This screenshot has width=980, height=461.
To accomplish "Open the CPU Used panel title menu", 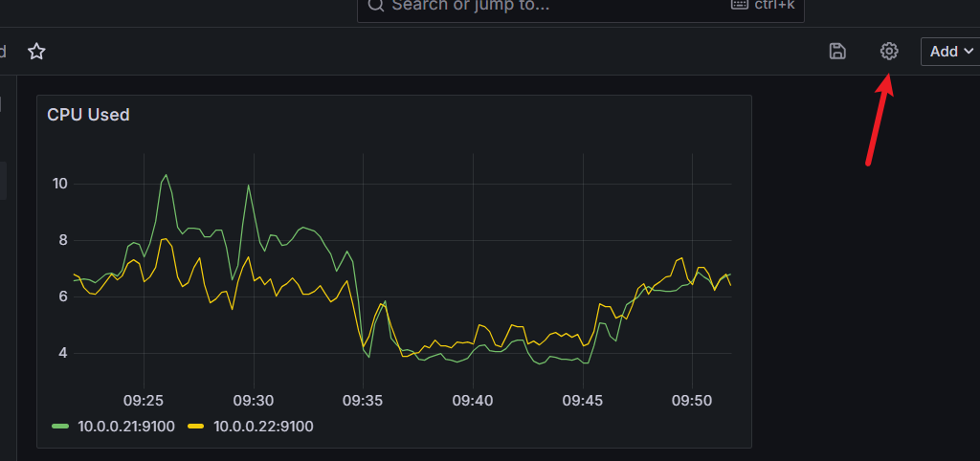I will [88, 115].
